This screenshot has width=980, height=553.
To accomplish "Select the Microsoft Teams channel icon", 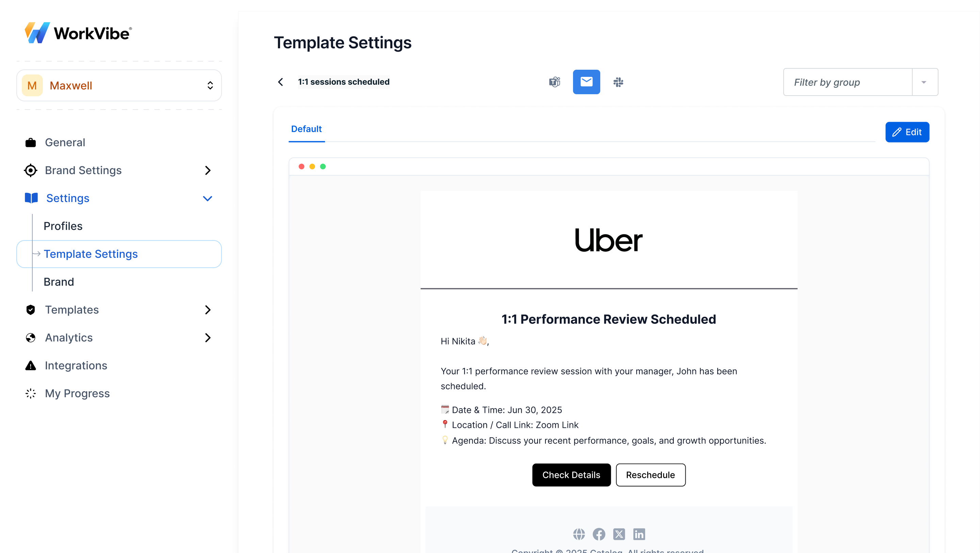I will click(555, 82).
